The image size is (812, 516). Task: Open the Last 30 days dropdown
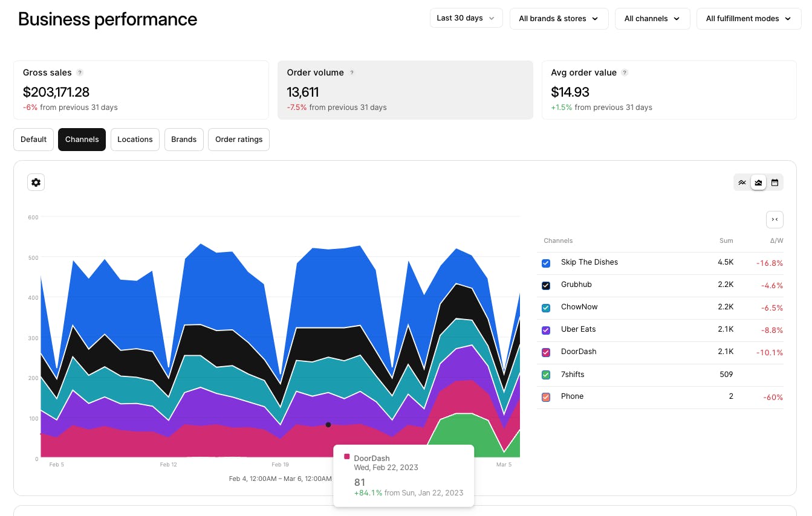pos(466,18)
